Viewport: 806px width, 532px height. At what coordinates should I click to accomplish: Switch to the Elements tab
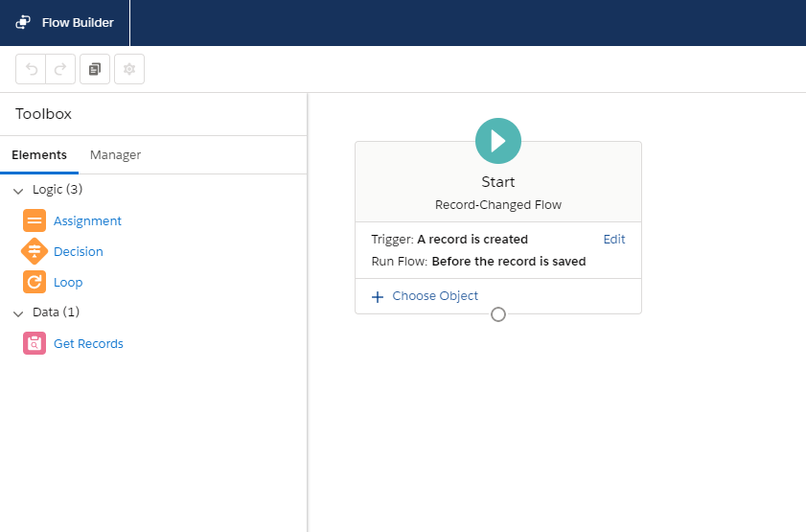click(x=39, y=154)
